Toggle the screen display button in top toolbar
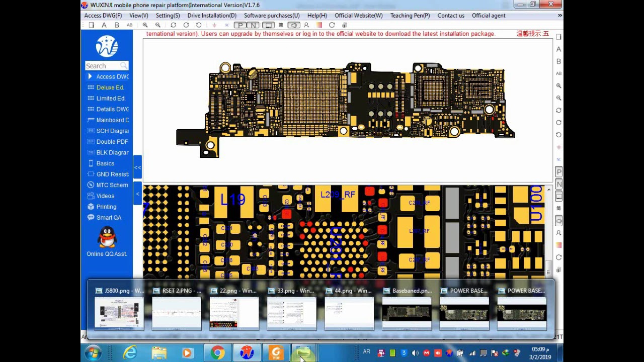 [x=268, y=25]
